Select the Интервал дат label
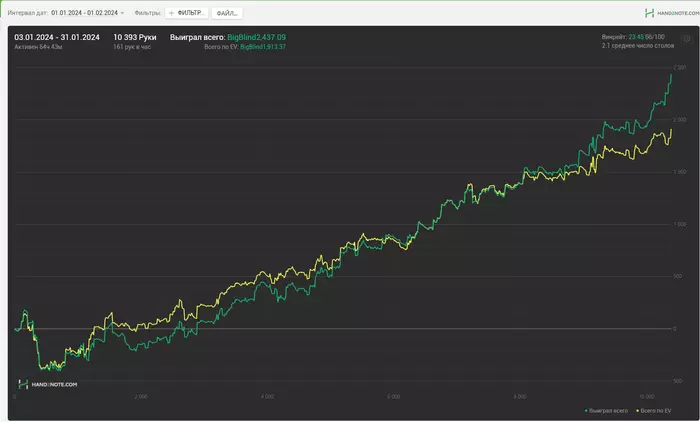700x422 pixels. 28,13
